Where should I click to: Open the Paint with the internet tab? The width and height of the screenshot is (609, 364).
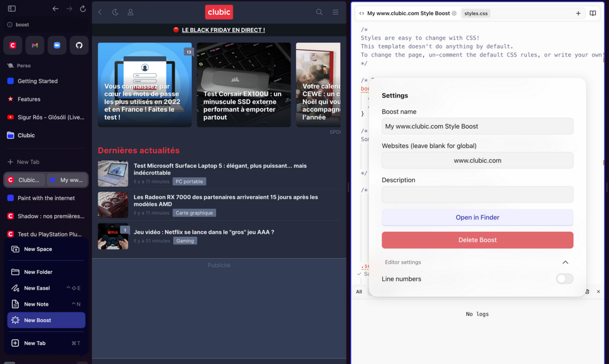[46, 198]
